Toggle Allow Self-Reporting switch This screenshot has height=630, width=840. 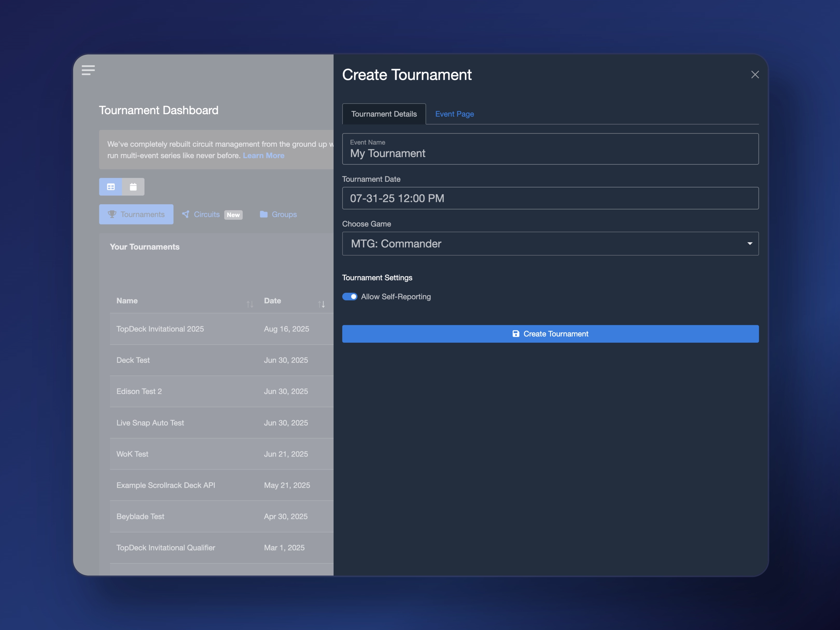click(349, 297)
